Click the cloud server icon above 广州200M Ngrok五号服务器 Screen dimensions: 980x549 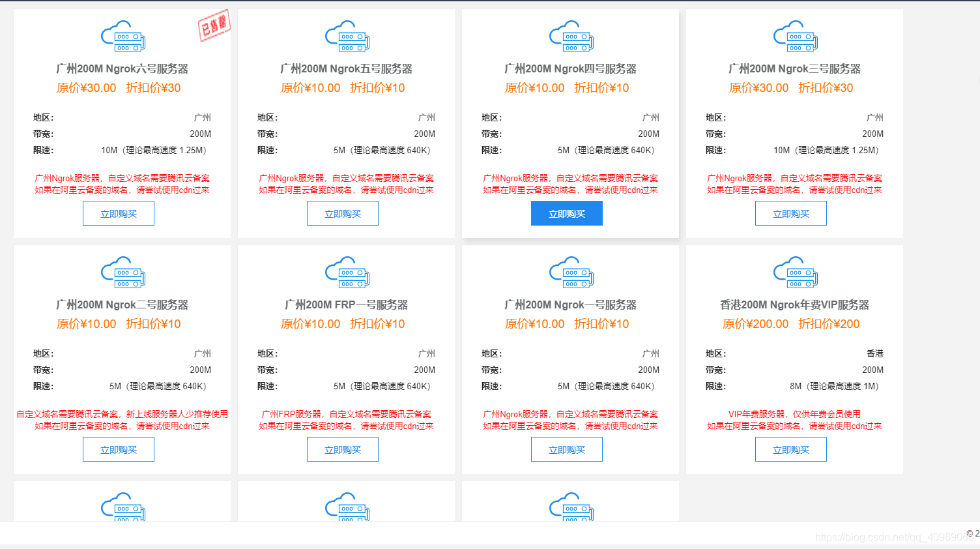click(347, 37)
